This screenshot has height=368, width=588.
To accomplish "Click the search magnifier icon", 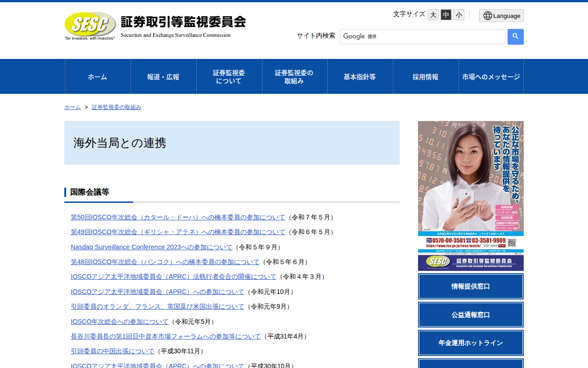I will [515, 37].
